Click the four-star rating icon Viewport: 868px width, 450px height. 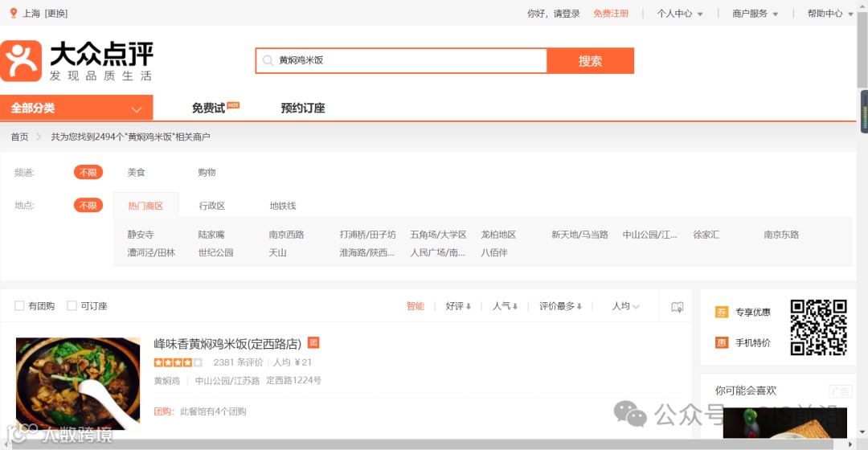click(x=178, y=362)
